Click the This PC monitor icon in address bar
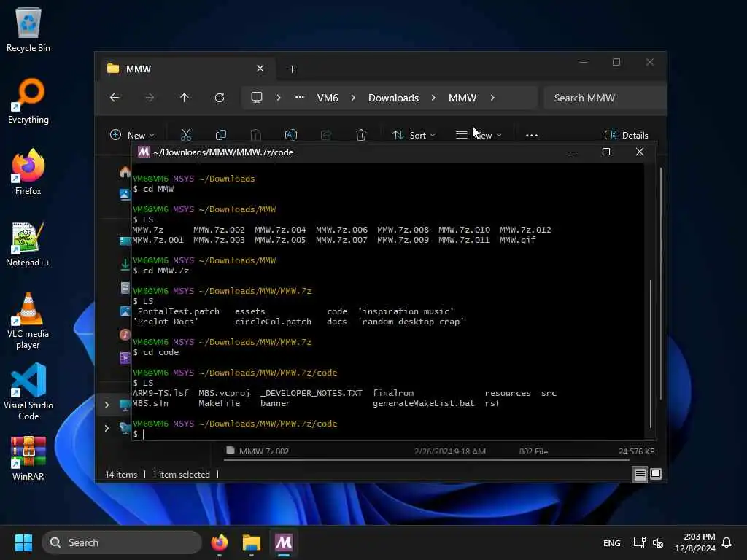Image resolution: width=747 pixels, height=560 pixels. pos(257,98)
